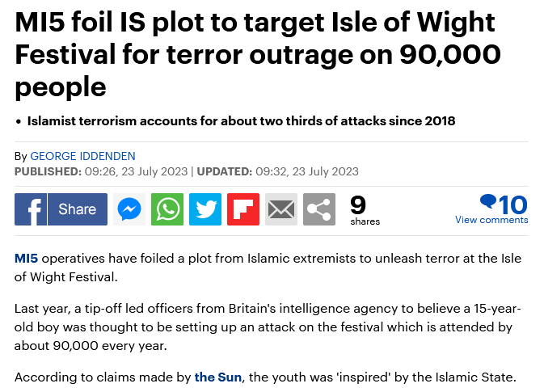The image size is (544, 392).
Task: Email this article with envelope icon
Action: [281, 209]
